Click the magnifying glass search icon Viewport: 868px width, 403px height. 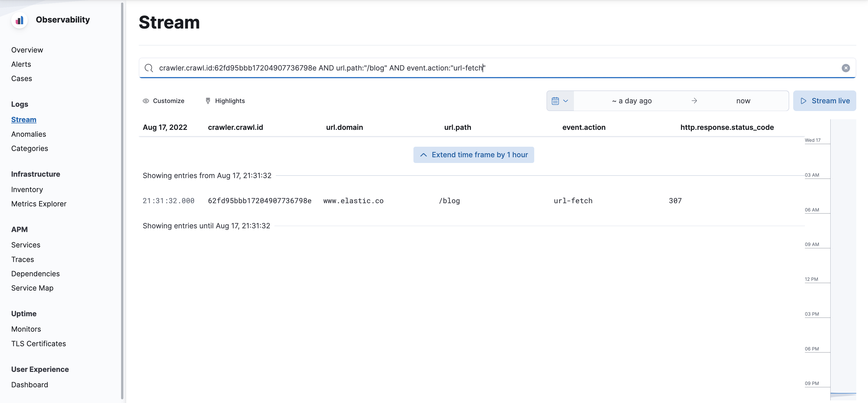pos(148,68)
